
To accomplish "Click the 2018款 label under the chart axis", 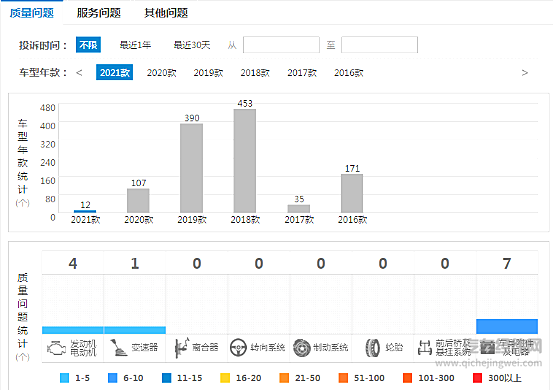I will pyautogui.click(x=245, y=220).
